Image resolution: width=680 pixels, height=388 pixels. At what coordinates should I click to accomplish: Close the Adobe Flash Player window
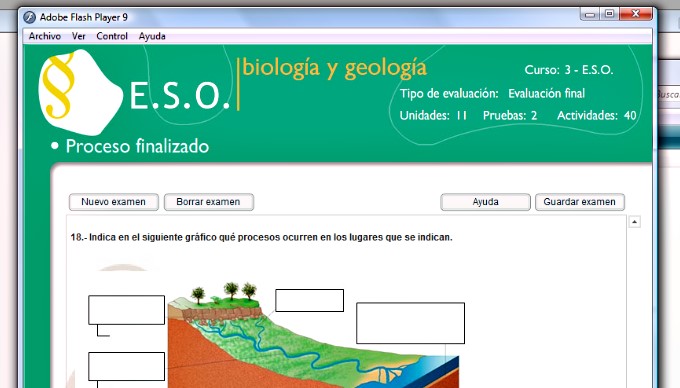[636, 14]
